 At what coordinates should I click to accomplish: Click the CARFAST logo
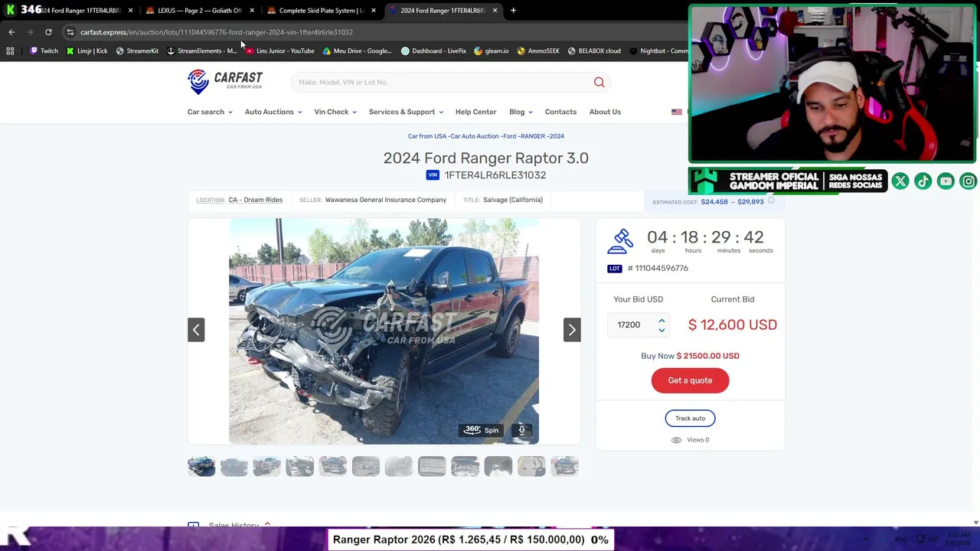(225, 81)
